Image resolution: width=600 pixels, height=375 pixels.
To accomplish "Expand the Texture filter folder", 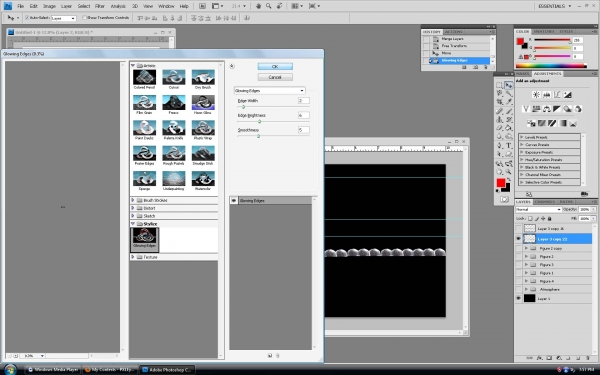I will 133,257.
